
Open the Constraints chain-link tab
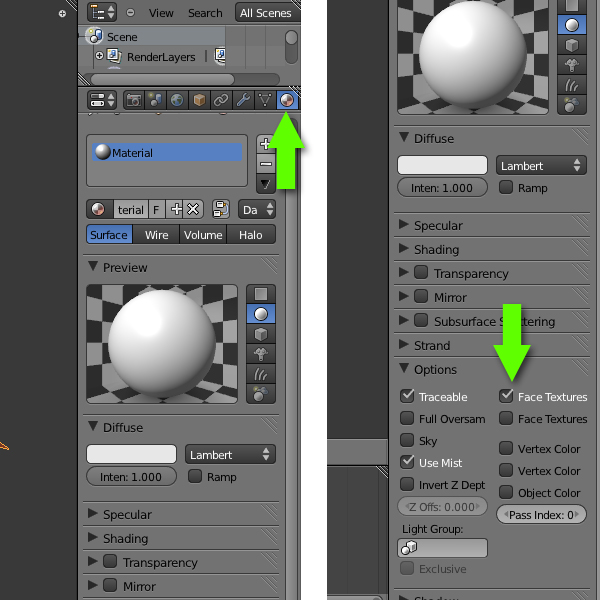(x=221, y=100)
